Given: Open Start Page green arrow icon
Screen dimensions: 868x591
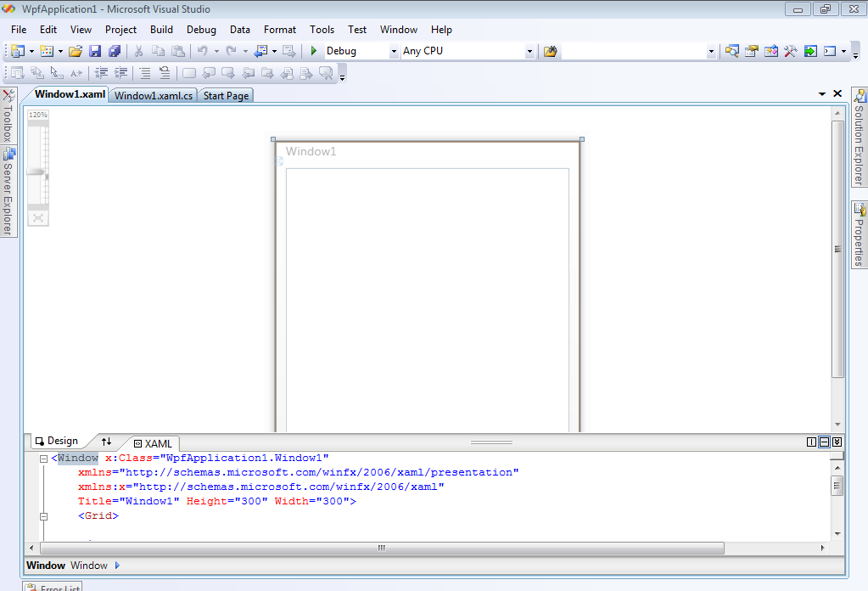Looking at the screenshot, I should tap(810, 51).
